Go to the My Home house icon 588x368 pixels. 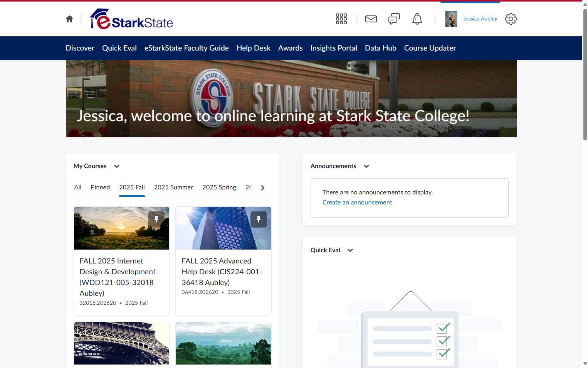pyautogui.click(x=69, y=19)
